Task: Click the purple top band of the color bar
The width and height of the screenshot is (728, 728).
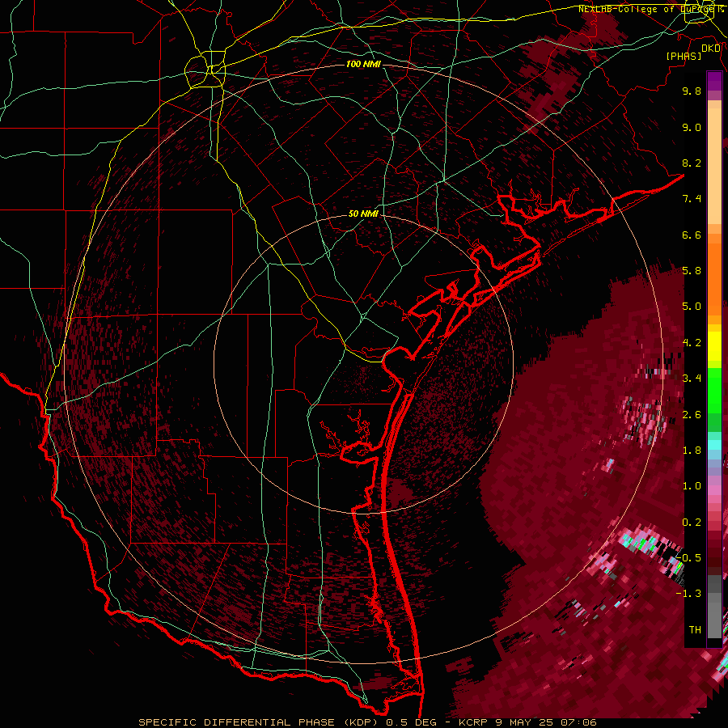Action: (x=714, y=81)
